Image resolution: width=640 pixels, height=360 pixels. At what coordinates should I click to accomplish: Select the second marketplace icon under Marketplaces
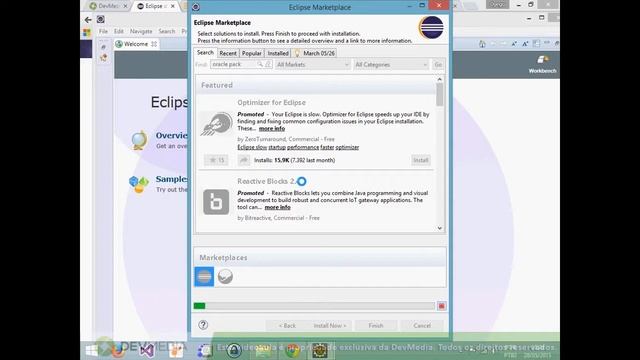pos(225,277)
